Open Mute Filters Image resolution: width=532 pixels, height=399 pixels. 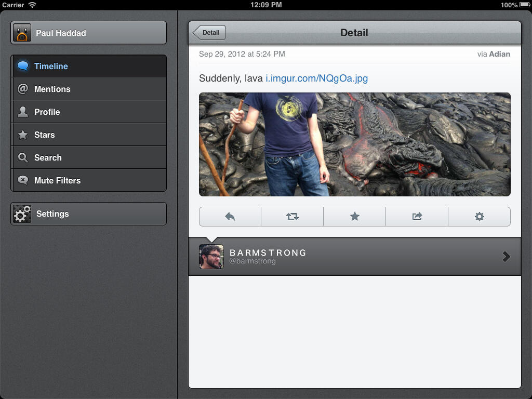89,180
